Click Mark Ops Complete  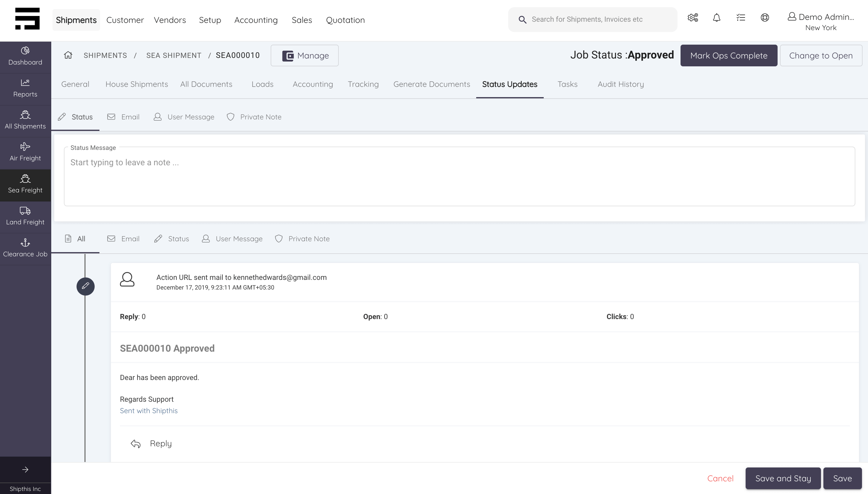pyautogui.click(x=729, y=55)
